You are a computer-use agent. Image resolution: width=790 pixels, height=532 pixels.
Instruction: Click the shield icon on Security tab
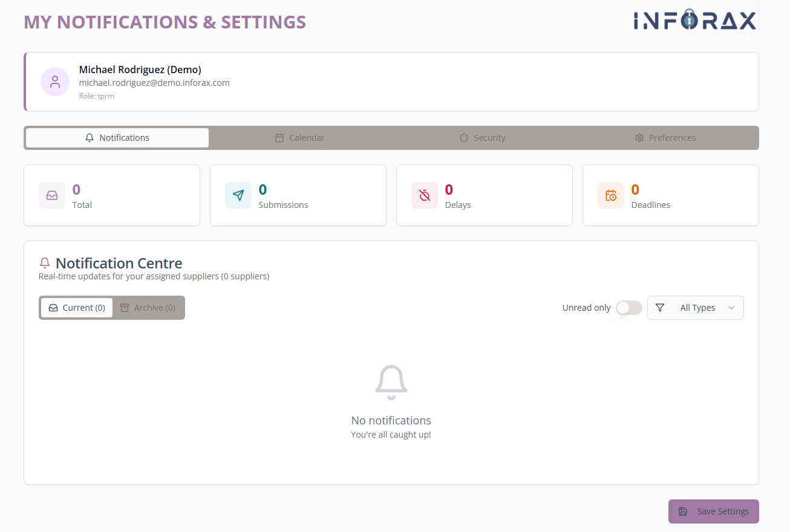click(463, 138)
